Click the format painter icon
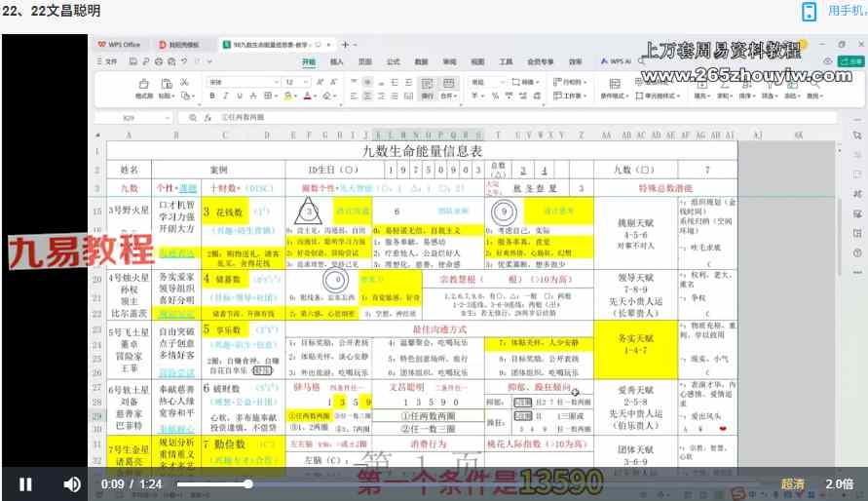The image size is (868, 501). click(x=144, y=88)
